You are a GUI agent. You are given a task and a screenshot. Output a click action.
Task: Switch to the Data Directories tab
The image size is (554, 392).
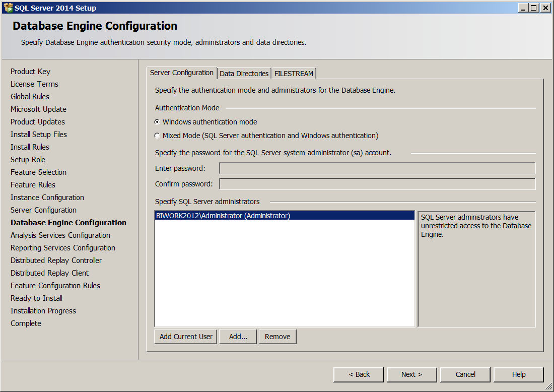tap(244, 74)
